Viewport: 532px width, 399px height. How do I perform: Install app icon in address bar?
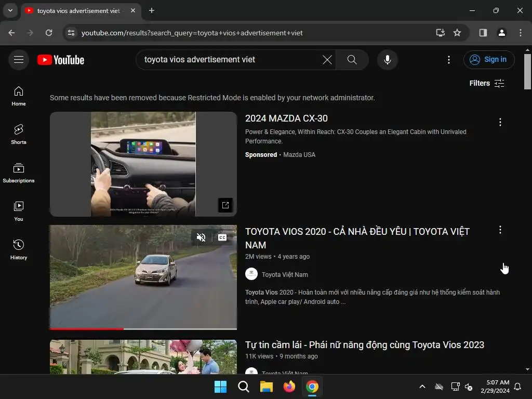[440, 33]
